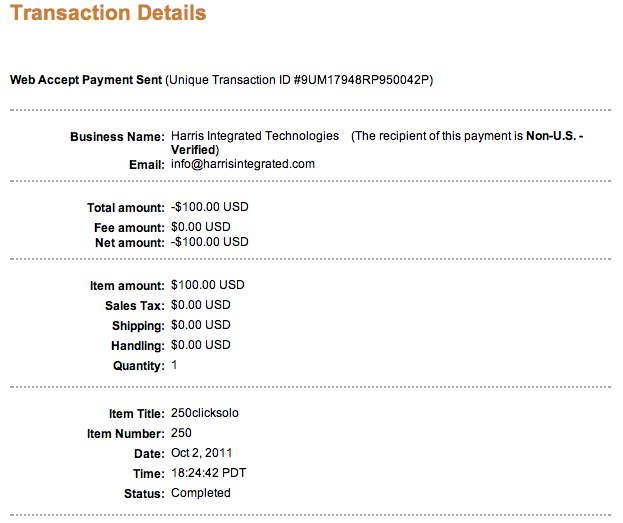This screenshot has height=523, width=623.
Task: Click the time 18:24:42 PDT
Action: pyautogui.click(x=206, y=474)
